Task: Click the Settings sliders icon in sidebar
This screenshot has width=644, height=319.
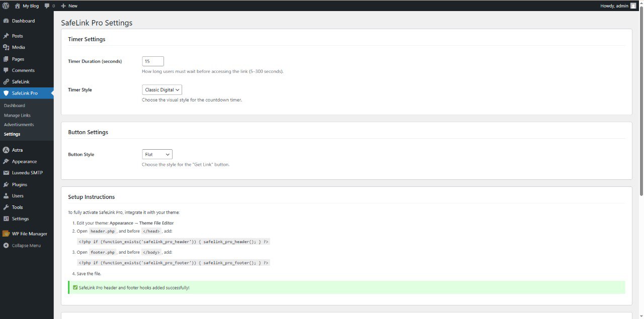Action: coord(6,219)
